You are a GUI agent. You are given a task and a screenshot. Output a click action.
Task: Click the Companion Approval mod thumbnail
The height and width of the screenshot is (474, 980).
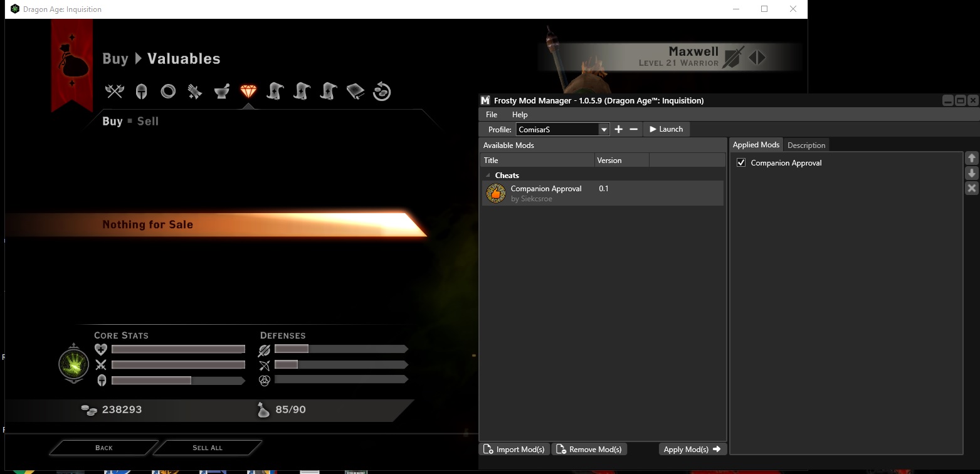pos(496,193)
